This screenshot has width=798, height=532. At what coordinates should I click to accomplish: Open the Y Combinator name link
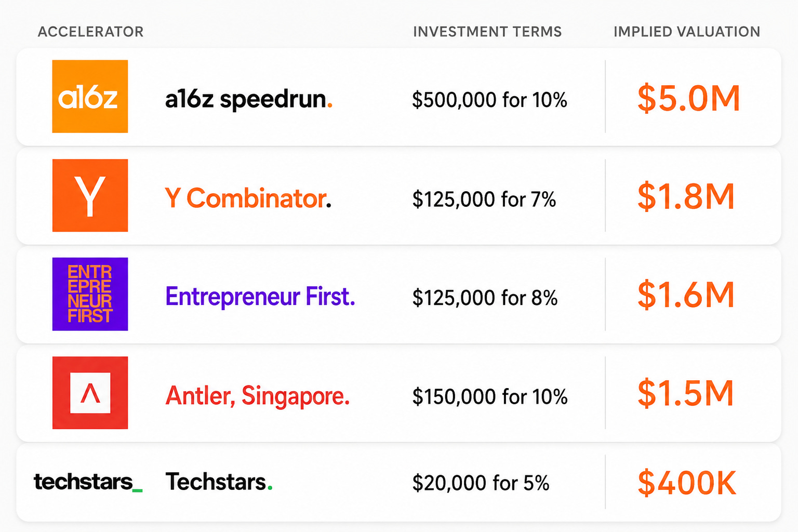[x=248, y=198]
